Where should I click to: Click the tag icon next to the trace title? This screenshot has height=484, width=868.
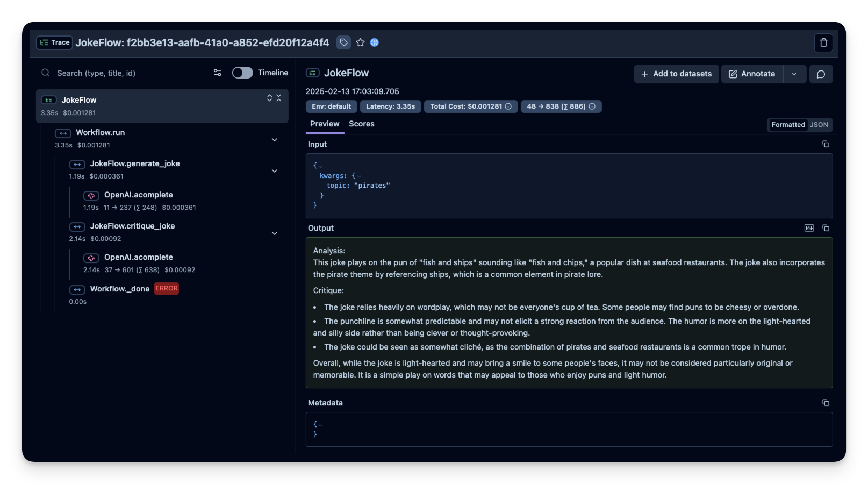343,42
